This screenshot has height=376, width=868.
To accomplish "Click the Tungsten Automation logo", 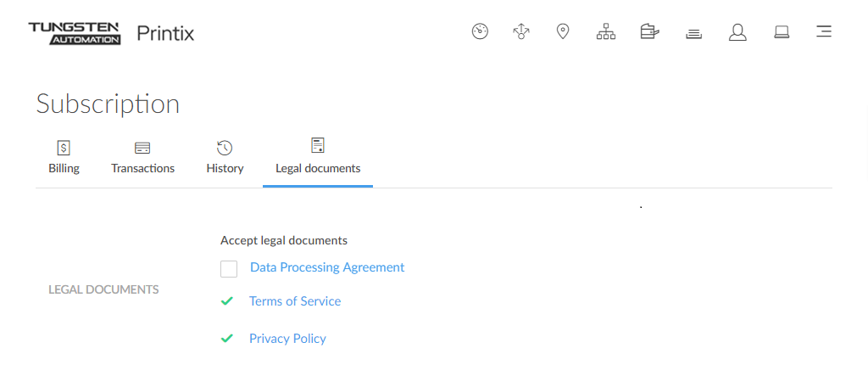I will (x=75, y=33).
